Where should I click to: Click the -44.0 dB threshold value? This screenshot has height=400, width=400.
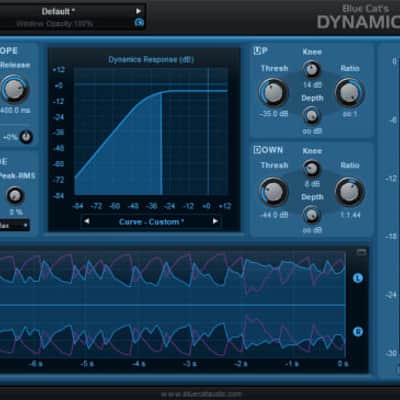pyautogui.click(x=274, y=215)
